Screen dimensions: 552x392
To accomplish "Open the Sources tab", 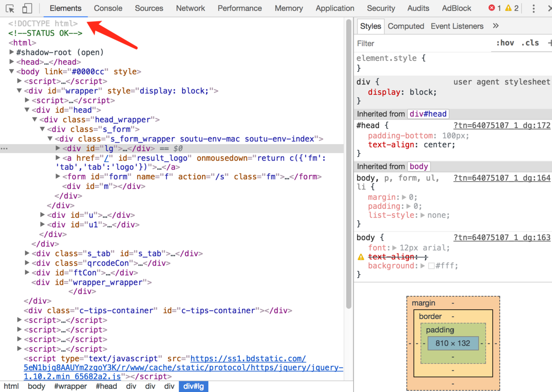I will tap(149, 8).
